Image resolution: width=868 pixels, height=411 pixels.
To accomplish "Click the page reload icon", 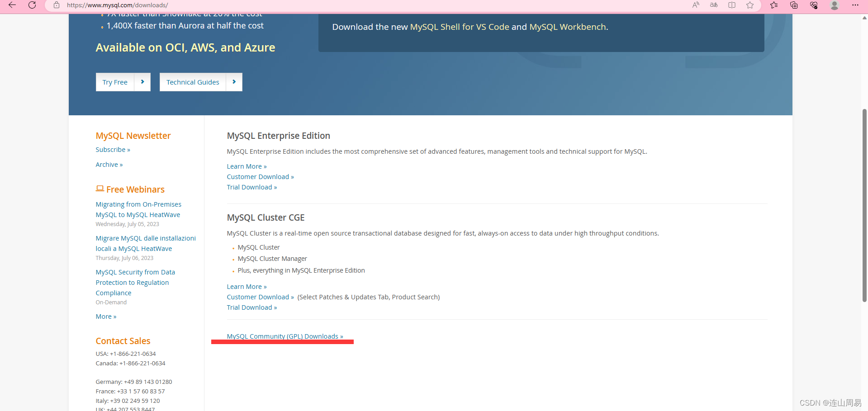I will (x=32, y=5).
